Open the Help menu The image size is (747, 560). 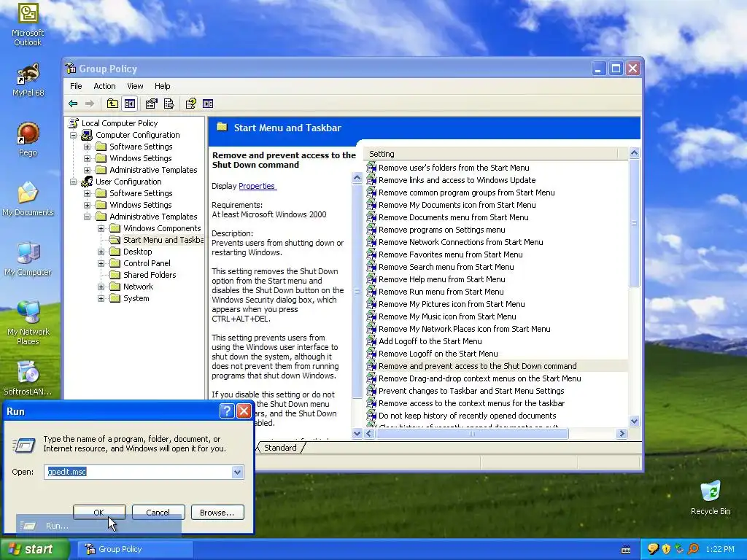pyautogui.click(x=163, y=86)
